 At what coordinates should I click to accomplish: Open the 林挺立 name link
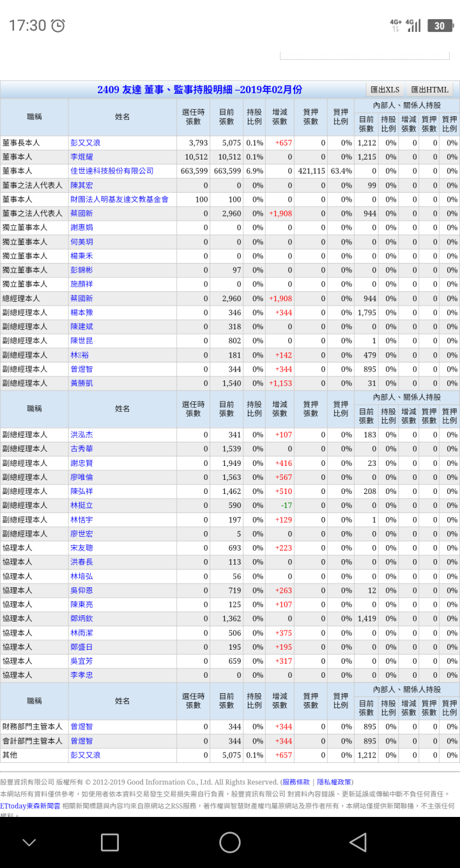point(81,505)
